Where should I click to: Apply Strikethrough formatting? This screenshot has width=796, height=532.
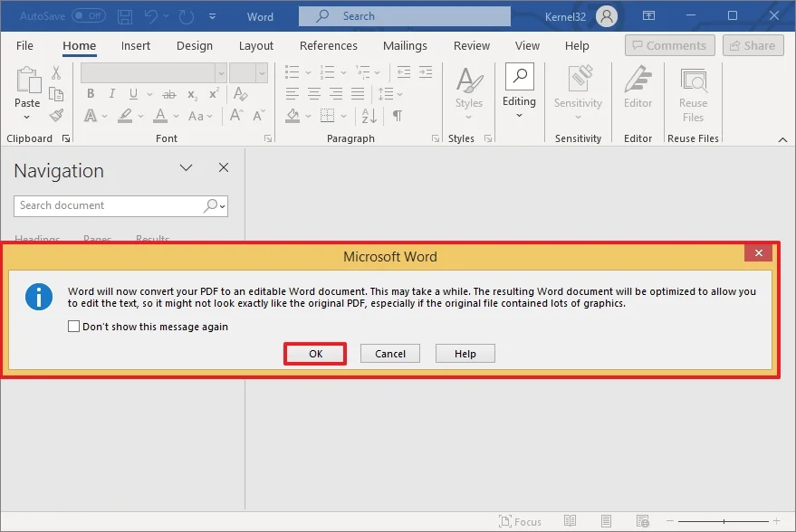[169, 94]
